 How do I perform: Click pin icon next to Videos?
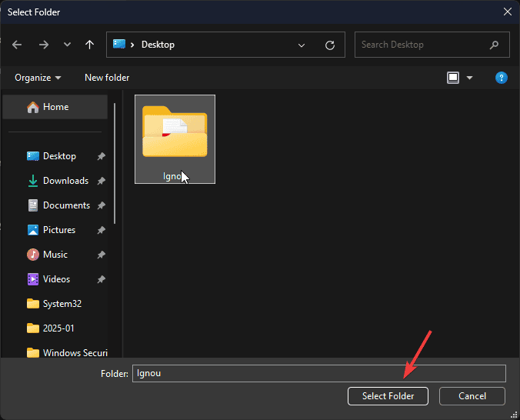tap(101, 279)
